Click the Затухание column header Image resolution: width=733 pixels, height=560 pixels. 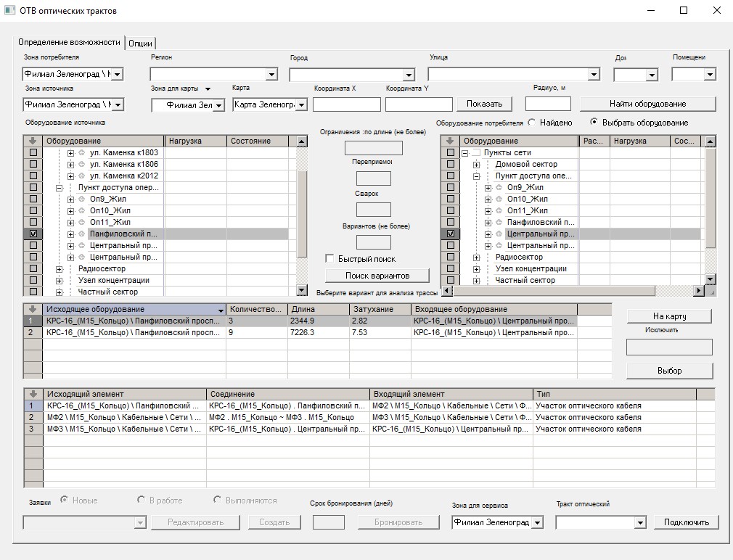click(x=380, y=309)
